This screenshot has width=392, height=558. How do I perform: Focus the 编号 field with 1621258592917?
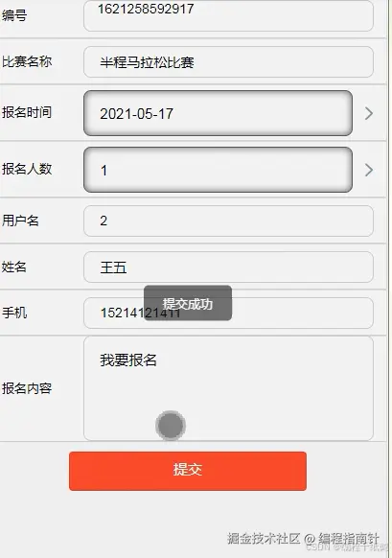(x=228, y=15)
